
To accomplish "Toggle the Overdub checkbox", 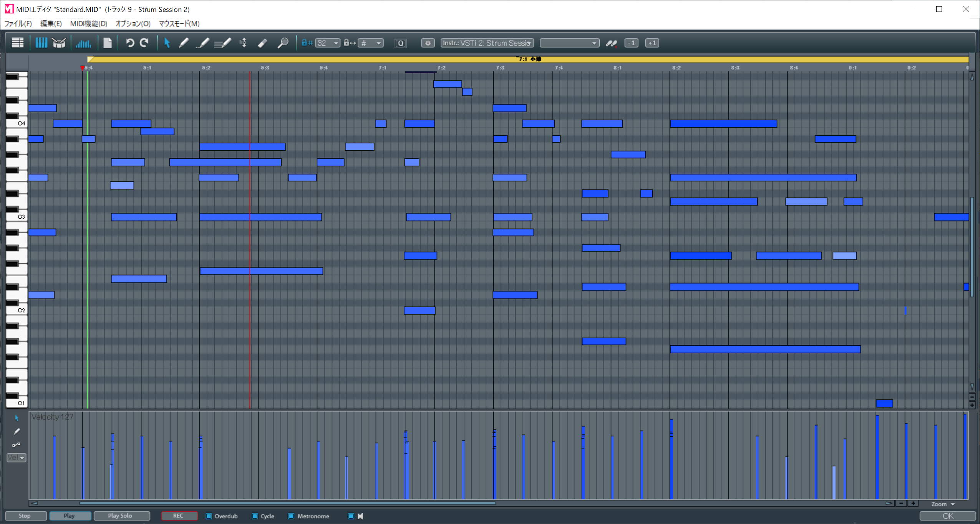I will [x=209, y=516].
